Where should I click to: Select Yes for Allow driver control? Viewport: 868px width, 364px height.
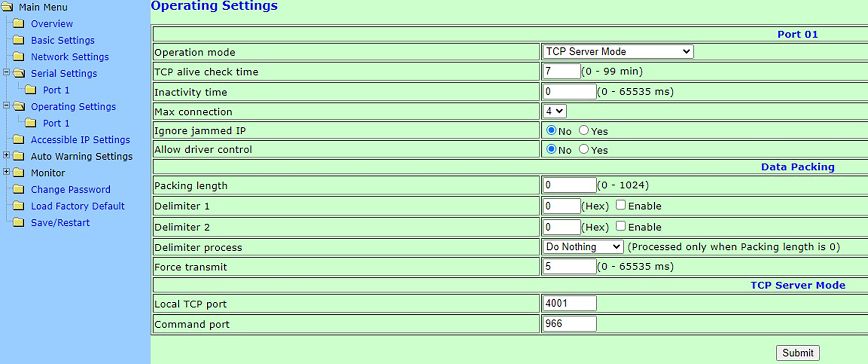(584, 149)
